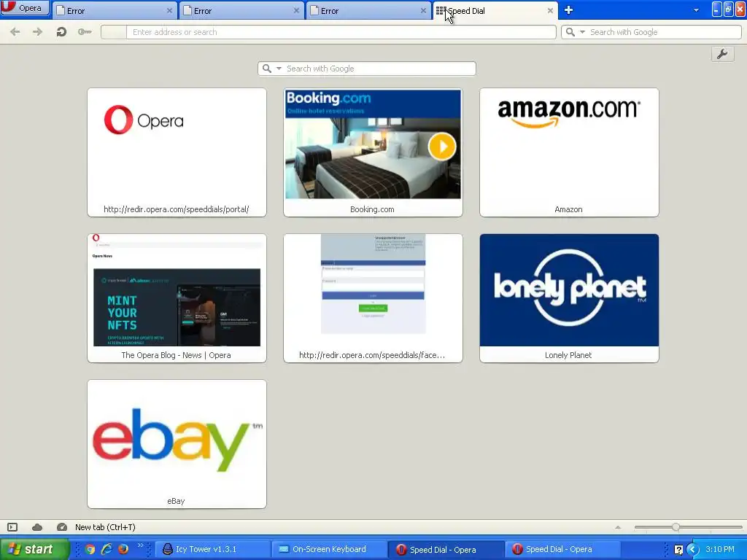Open Speed Dial configuration wrench
The image size is (747, 560).
723,54
